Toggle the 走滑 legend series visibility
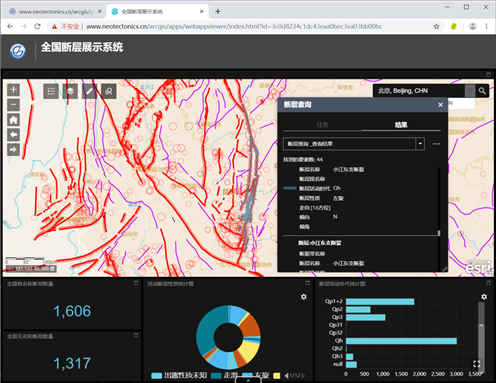The width and height of the screenshot is (496, 383). [x=224, y=376]
